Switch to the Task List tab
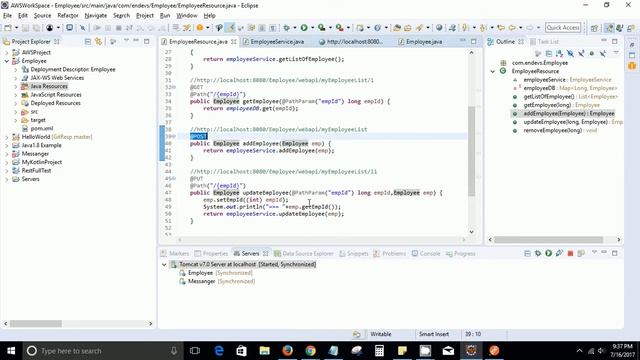The height and width of the screenshot is (360, 640). tap(544, 42)
